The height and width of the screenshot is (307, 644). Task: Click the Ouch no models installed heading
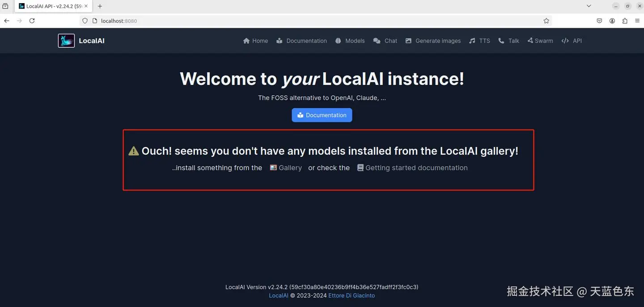pos(330,151)
